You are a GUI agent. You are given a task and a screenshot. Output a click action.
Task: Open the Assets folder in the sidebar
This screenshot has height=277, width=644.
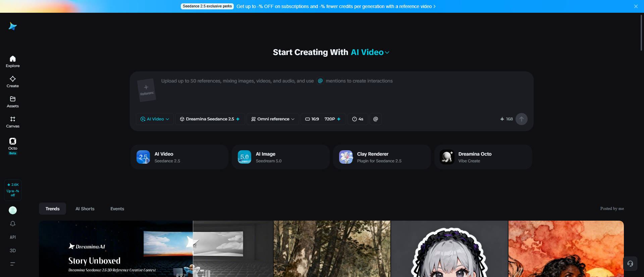pyautogui.click(x=13, y=102)
